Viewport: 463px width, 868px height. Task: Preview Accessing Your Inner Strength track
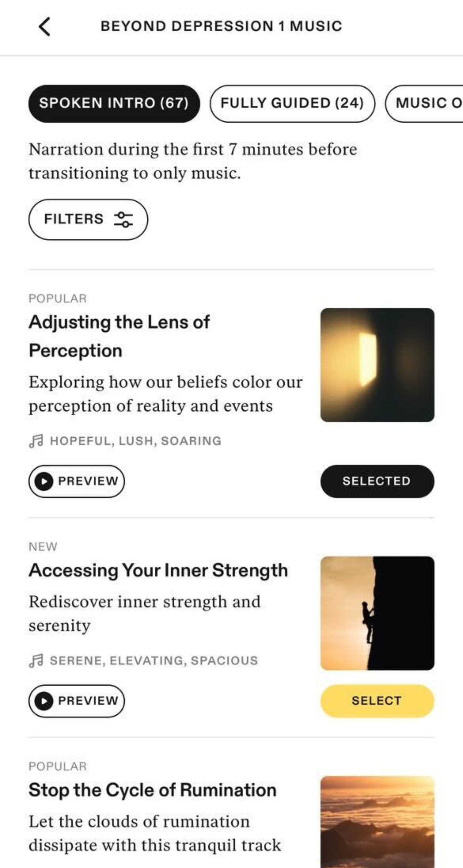pos(77,701)
